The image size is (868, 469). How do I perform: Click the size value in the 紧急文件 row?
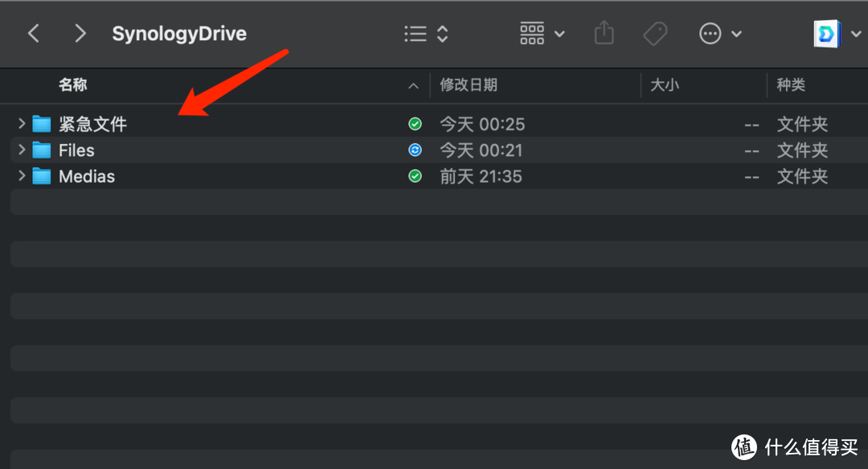click(751, 125)
